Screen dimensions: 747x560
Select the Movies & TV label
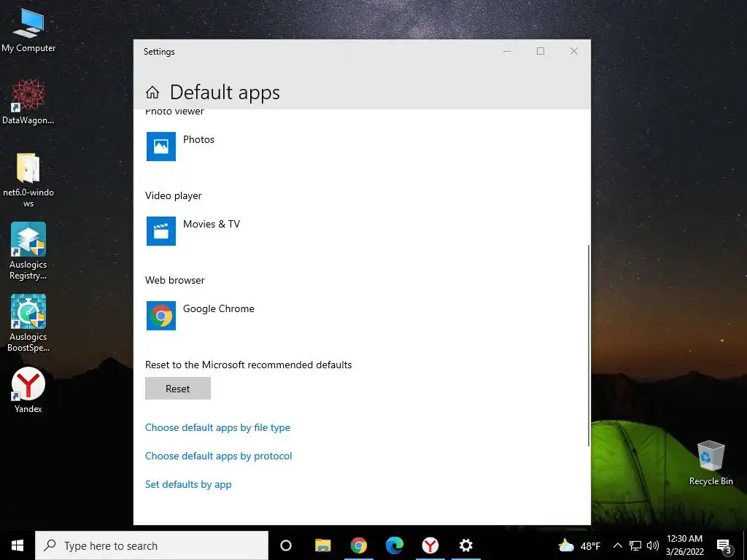pos(212,224)
